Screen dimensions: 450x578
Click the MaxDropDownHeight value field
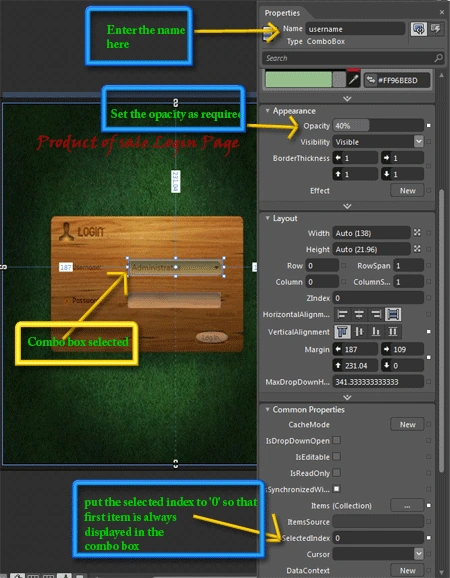[x=378, y=382]
